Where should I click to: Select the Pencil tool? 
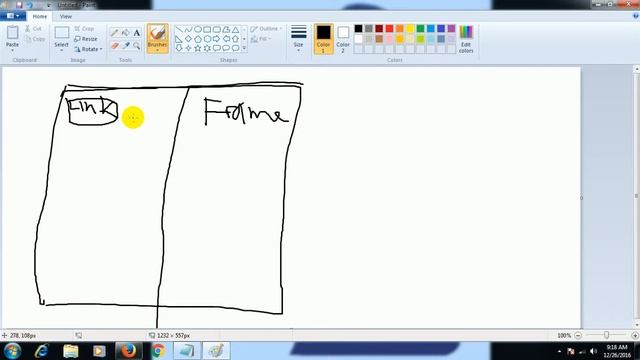[115, 33]
